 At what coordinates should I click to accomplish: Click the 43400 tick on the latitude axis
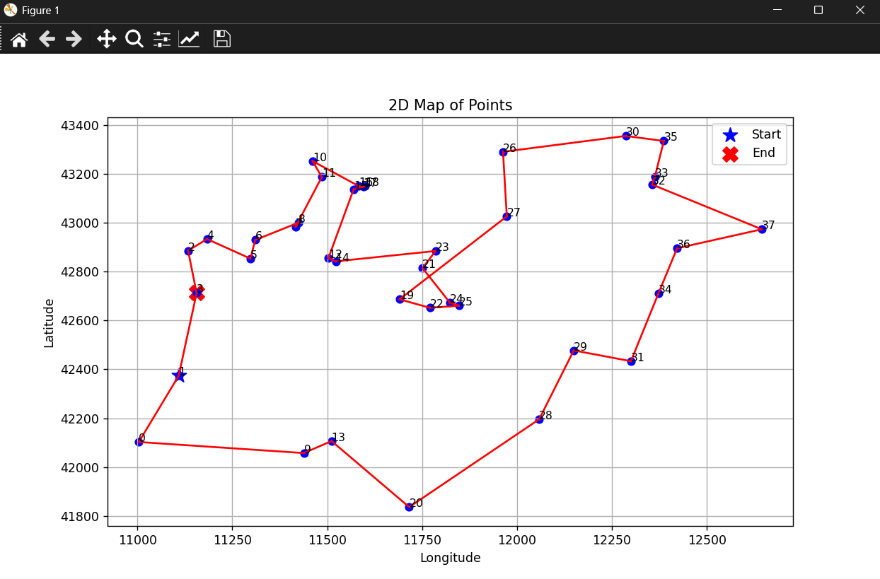point(80,125)
